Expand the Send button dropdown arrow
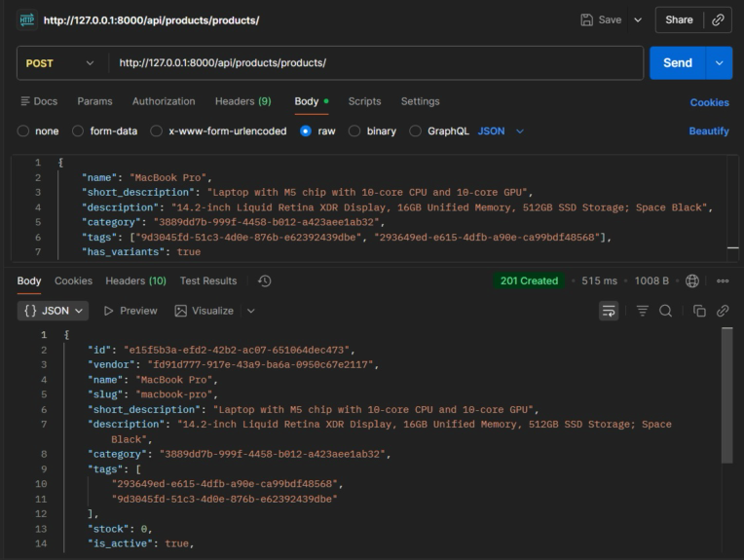Screen dimensions: 744x560 point(720,63)
